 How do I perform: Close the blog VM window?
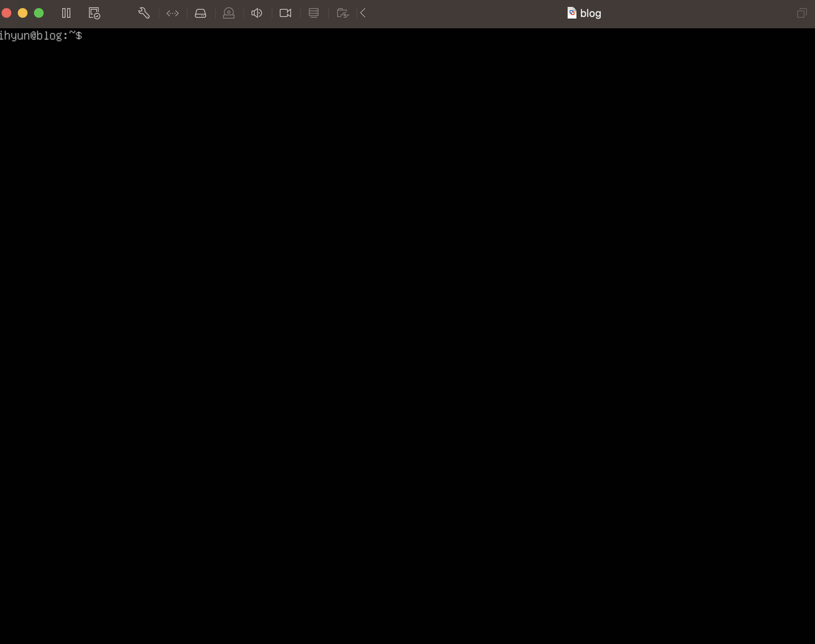coord(6,13)
